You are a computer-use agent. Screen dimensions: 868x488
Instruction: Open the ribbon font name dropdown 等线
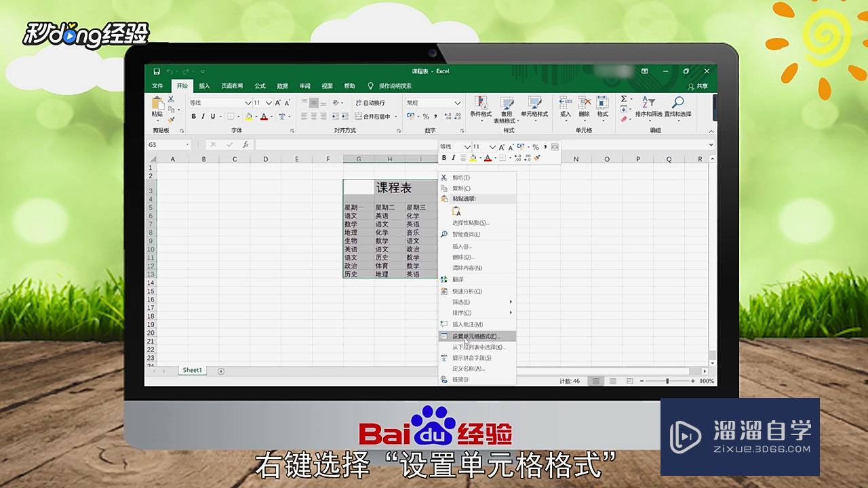point(248,103)
